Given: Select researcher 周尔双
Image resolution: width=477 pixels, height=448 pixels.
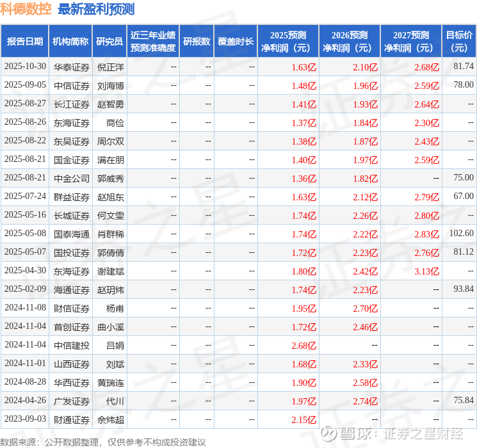Looking at the screenshot, I should point(110,141).
